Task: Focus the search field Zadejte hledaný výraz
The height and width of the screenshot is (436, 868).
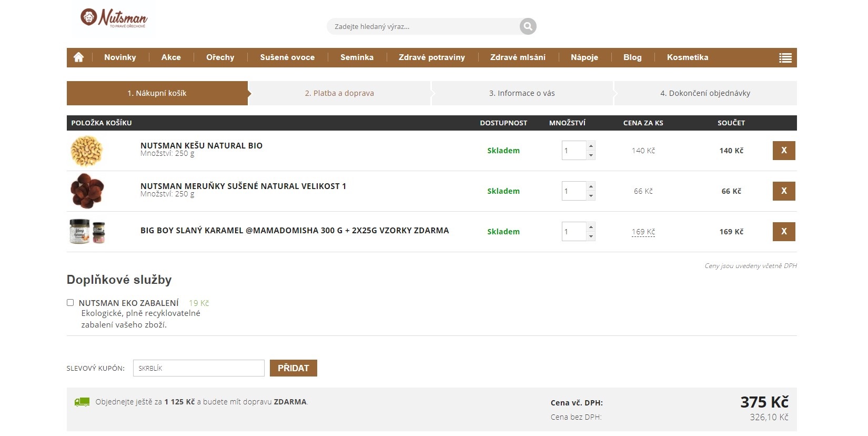Action: [423, 26]
